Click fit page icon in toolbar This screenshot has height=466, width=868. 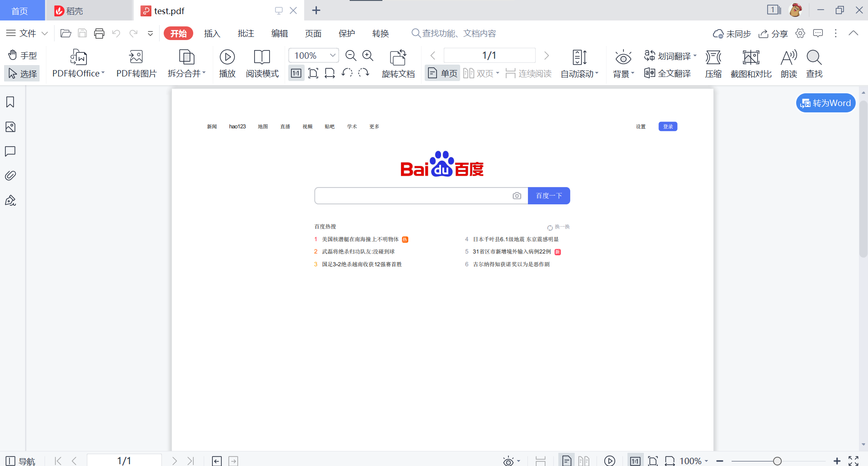coord(313,73)
